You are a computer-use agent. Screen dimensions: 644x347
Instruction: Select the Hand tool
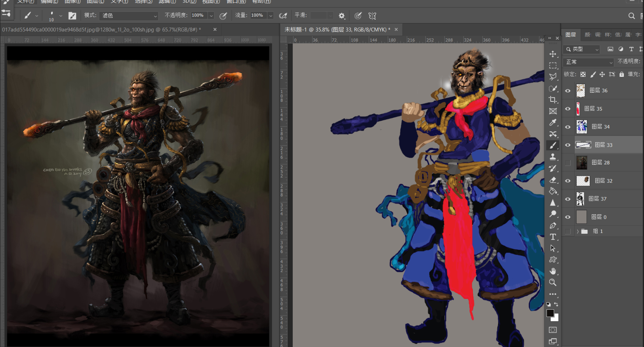(x=553, y=271)
